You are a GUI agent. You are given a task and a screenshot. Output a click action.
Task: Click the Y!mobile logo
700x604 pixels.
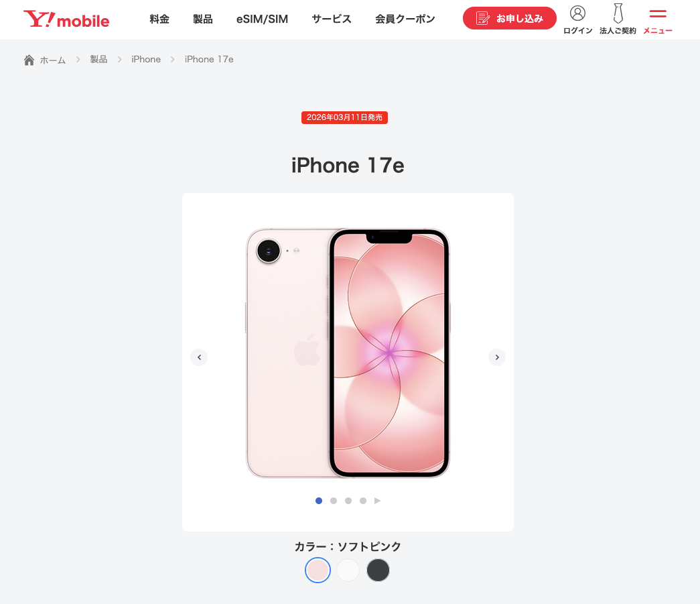point(66,19)
